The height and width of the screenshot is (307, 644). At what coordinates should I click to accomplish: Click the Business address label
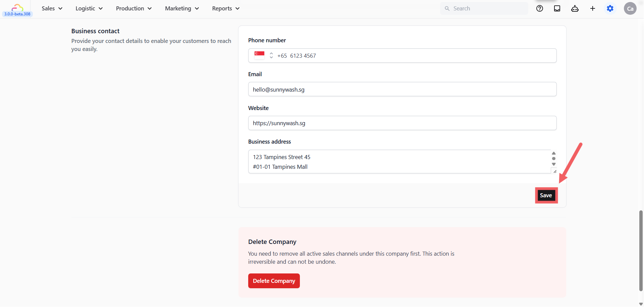(x=270, y=142)
